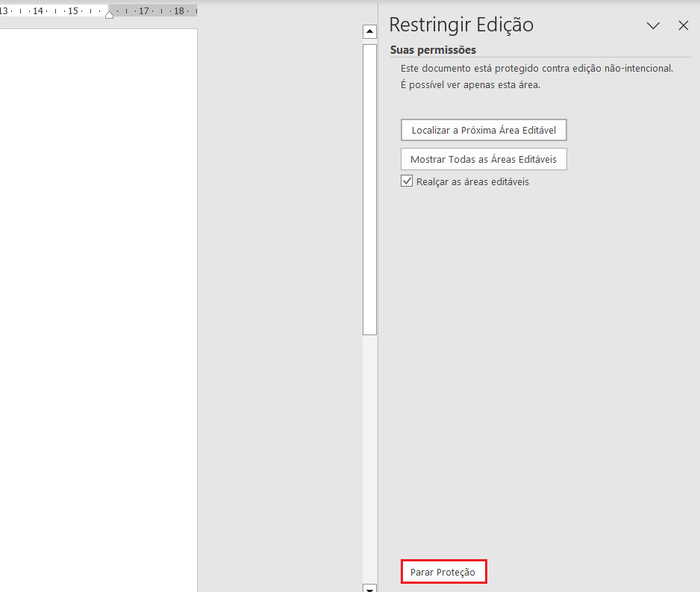The height and width of the screenshot is (592, 700).
Task: Click Localizar a Próxima Área Editável
Action: pos(484,130)
